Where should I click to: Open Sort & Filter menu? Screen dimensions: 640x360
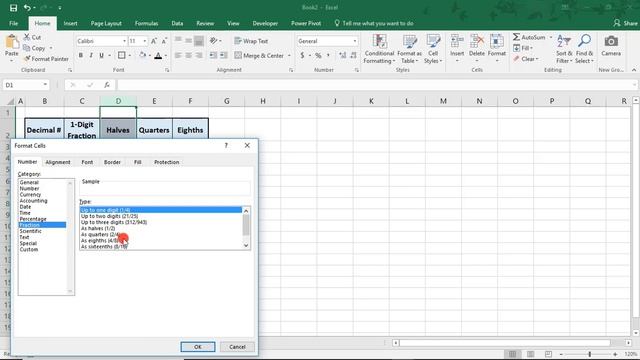564,49
